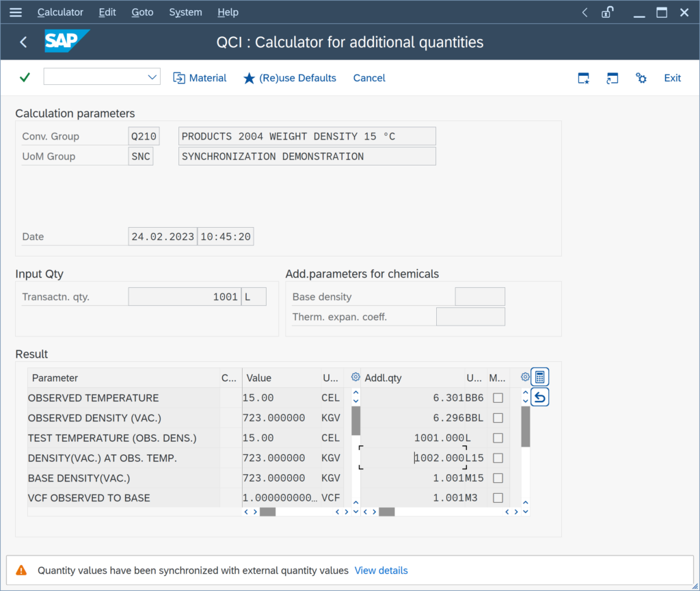
Task: Create new GUI window icon
Action: (x=584, y=78)
